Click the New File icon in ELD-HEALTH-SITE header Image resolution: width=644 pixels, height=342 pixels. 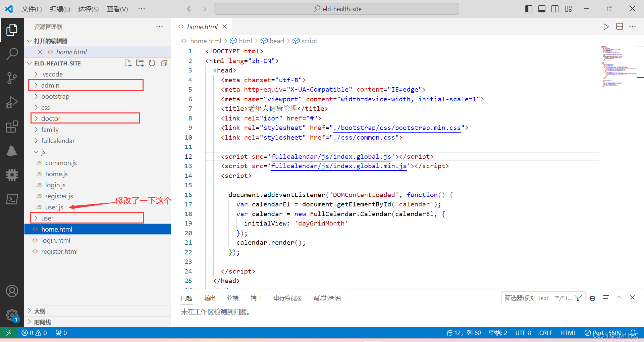pos(128,63)
